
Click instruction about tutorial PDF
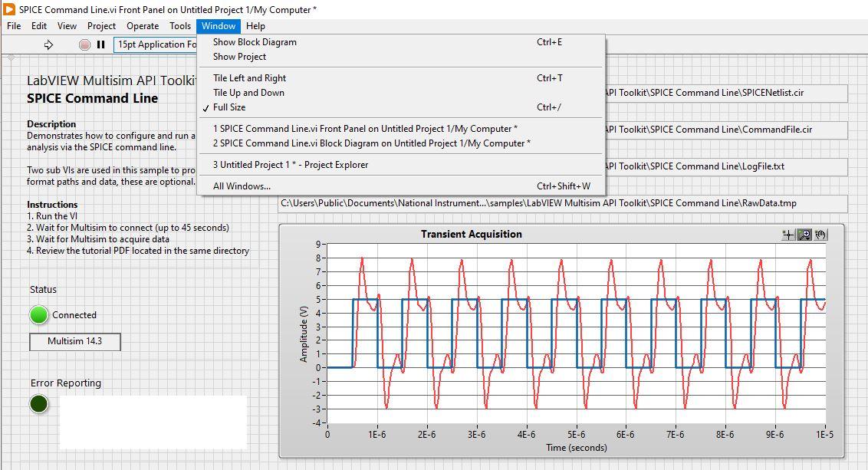pyautogui.click(x=138, y=251)
